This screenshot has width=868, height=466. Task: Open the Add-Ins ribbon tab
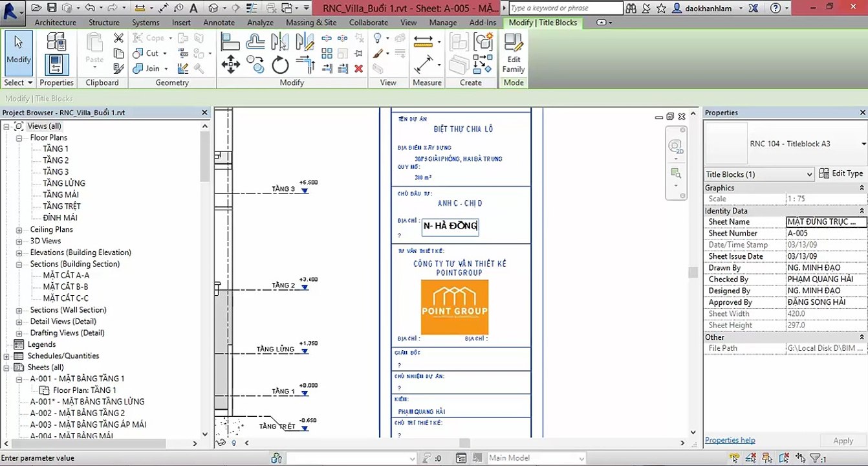[x=483, y=22]
